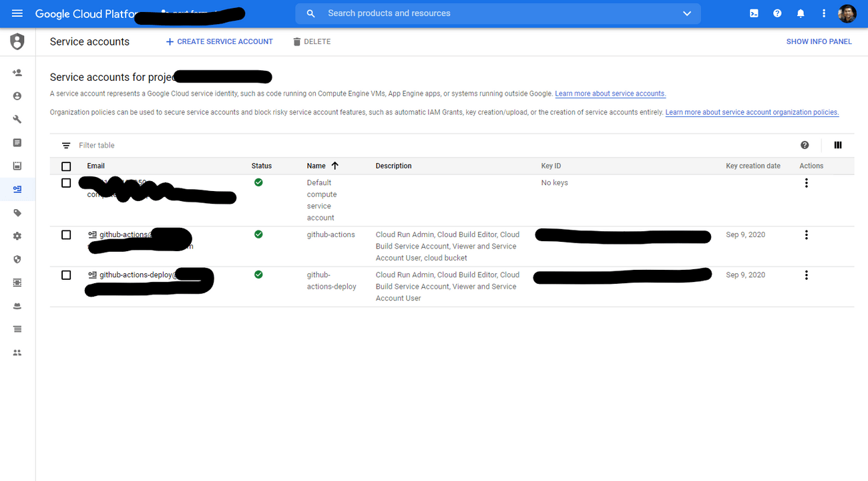Open the column display options icon
Viewport: 868px width, 481px height.
[838, 145]
